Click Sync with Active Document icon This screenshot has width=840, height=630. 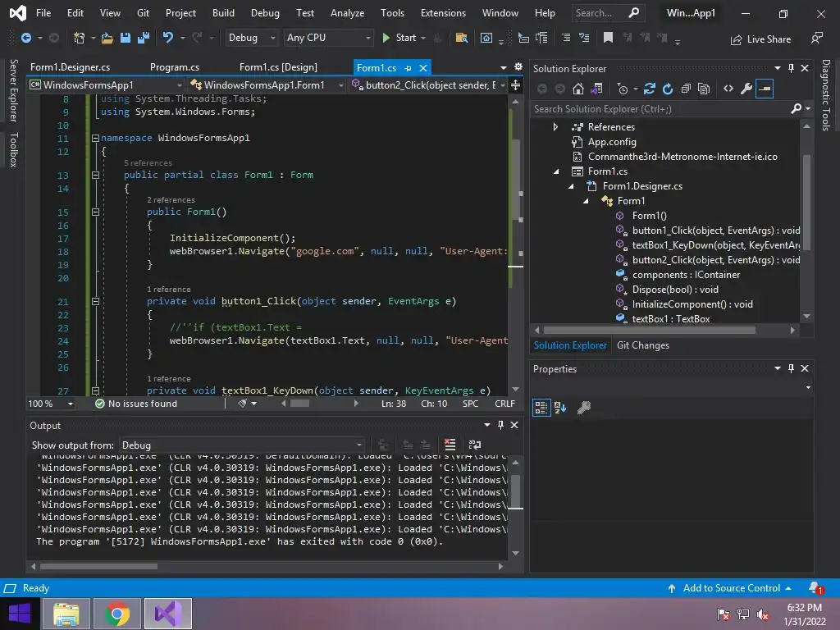[650, 89]
